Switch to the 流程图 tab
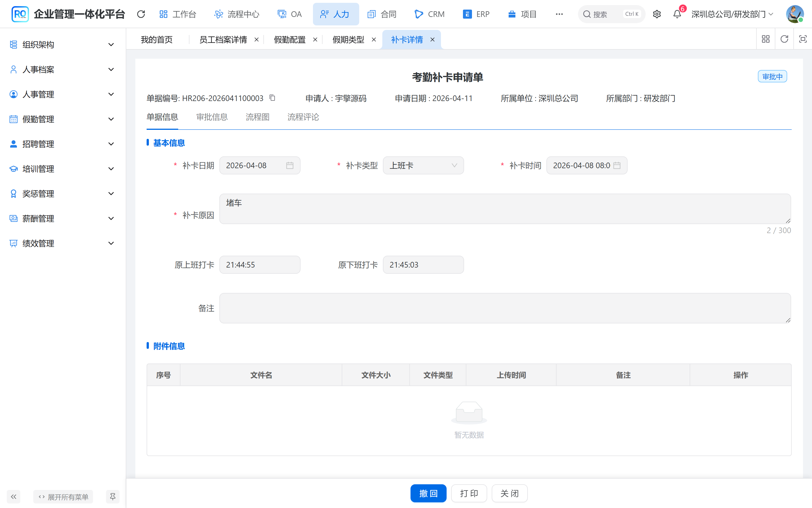Image resolution: width=812 pixels, height=508 pixels. (x=257, y=117)
